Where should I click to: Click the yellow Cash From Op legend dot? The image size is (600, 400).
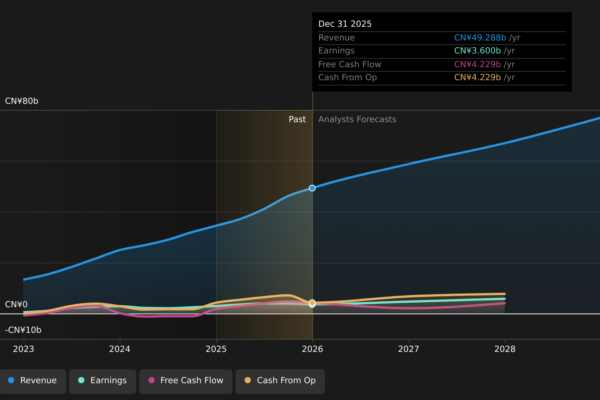point(248,380)
